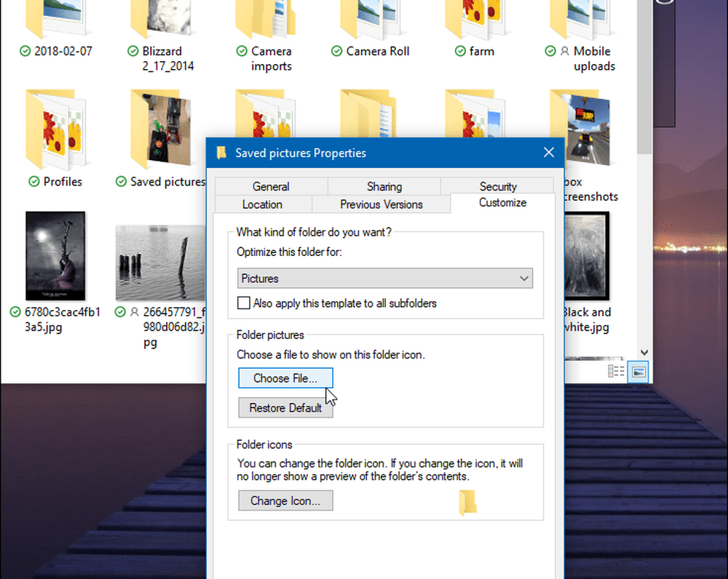The width and height of the screenshot is (728, 579).
Task: Select the 6780c3cac4fb13a5.jpg thumbnail
Action: point(55,257)
